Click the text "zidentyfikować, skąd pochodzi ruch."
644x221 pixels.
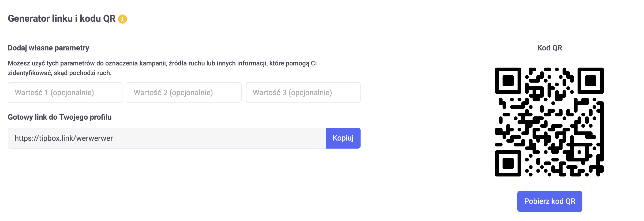[59, 73]
